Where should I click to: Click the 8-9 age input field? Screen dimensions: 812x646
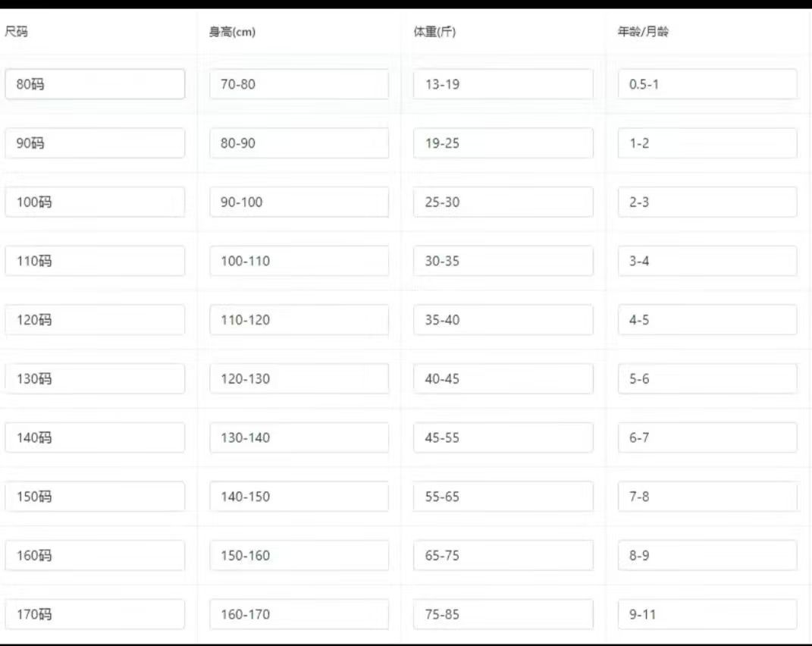click(707, 556)
